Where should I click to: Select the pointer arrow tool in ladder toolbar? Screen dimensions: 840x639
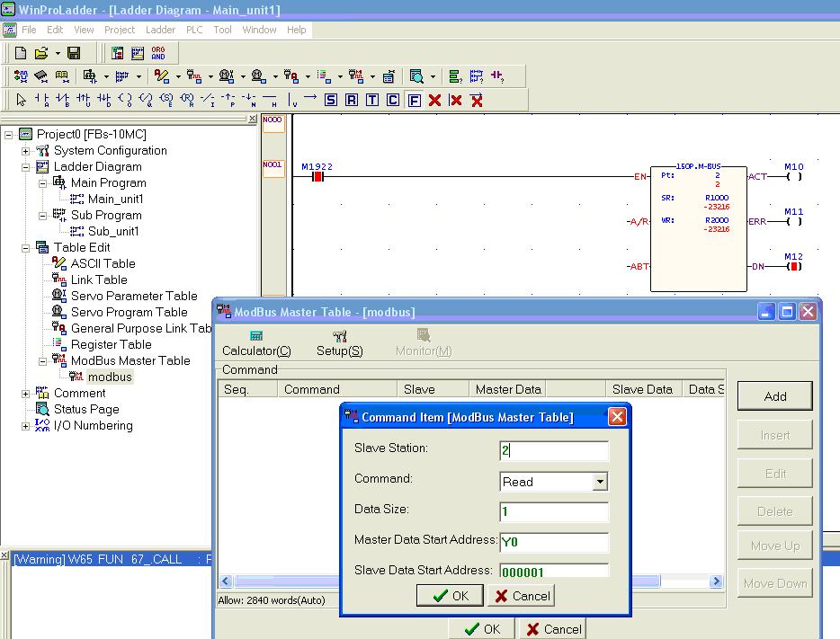(x=21, y=100)
